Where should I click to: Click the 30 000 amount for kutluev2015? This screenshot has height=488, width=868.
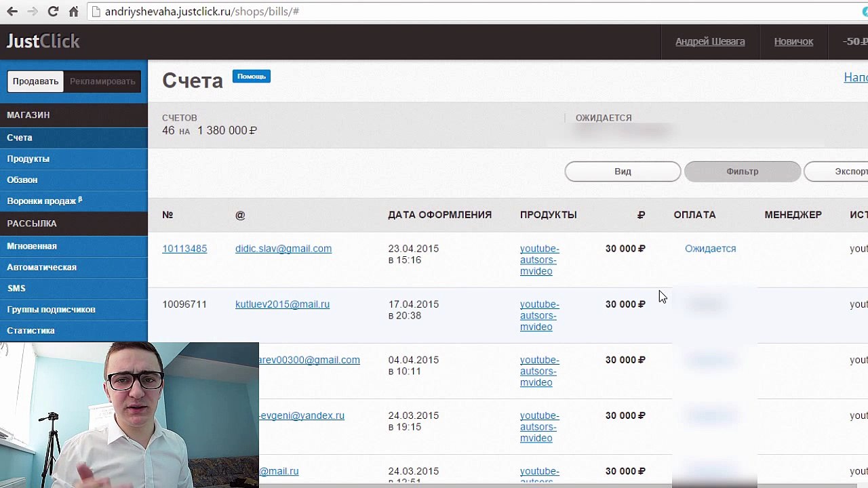625,304
